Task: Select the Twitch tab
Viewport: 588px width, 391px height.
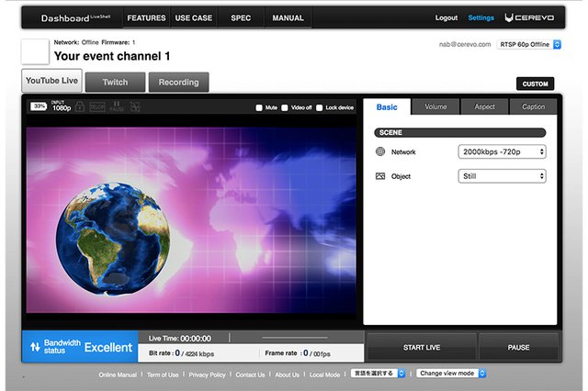Action: tap(115, 82)
